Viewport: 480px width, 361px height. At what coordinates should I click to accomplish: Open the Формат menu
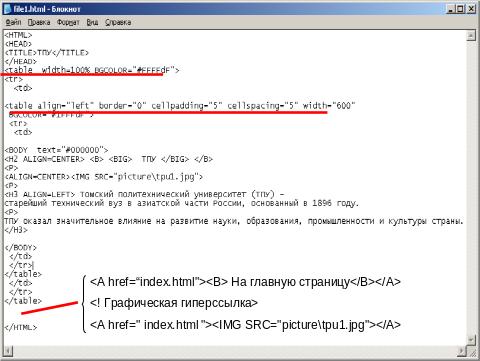(68, 22)
